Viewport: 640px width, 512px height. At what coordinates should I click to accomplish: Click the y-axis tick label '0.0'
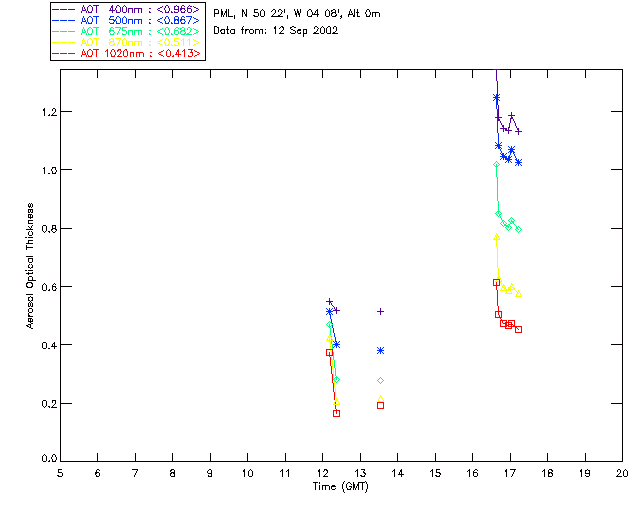pyautogui.click(x=49, y=459)
